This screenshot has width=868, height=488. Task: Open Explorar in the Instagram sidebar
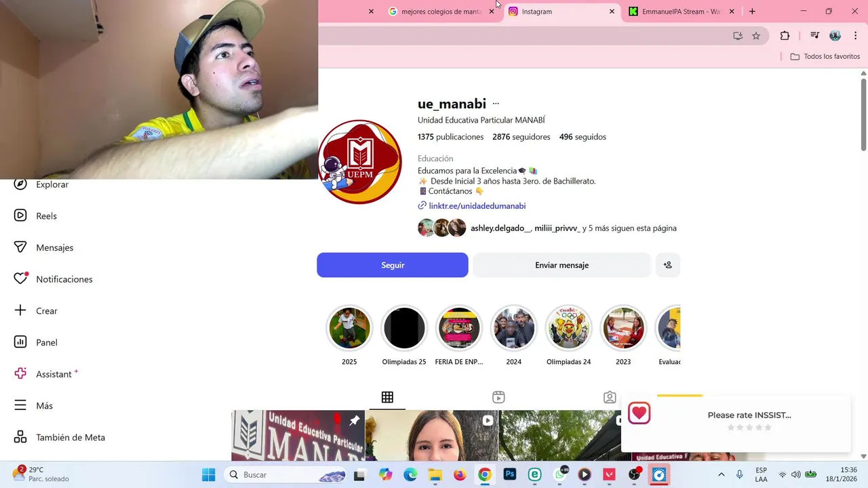41,184
